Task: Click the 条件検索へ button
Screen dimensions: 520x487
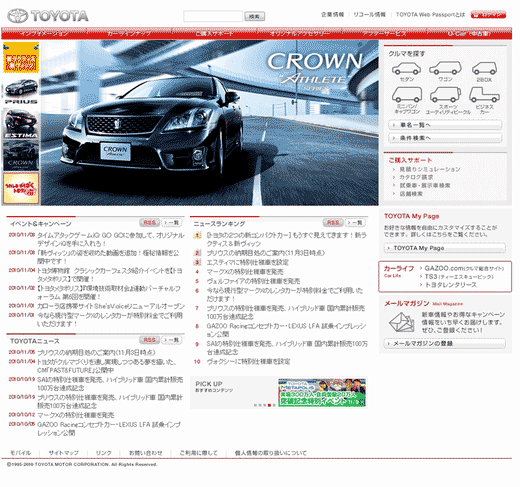Action: coord(445,138)
